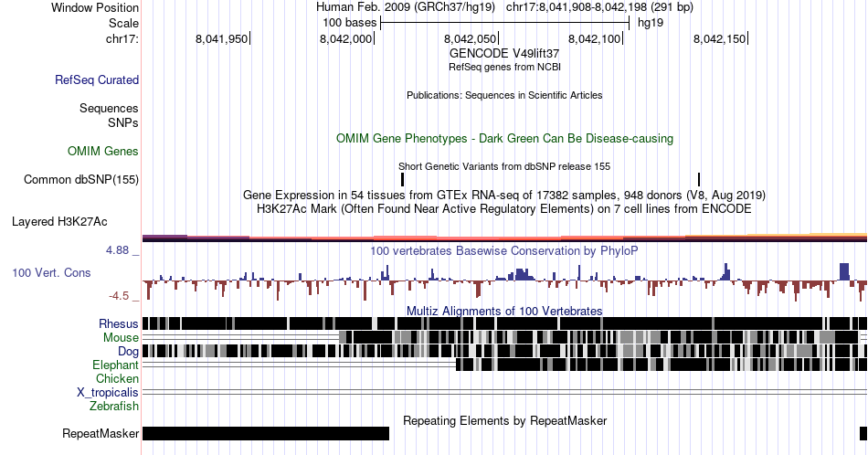Click the RefSeq Curated track label

(96, 79)
